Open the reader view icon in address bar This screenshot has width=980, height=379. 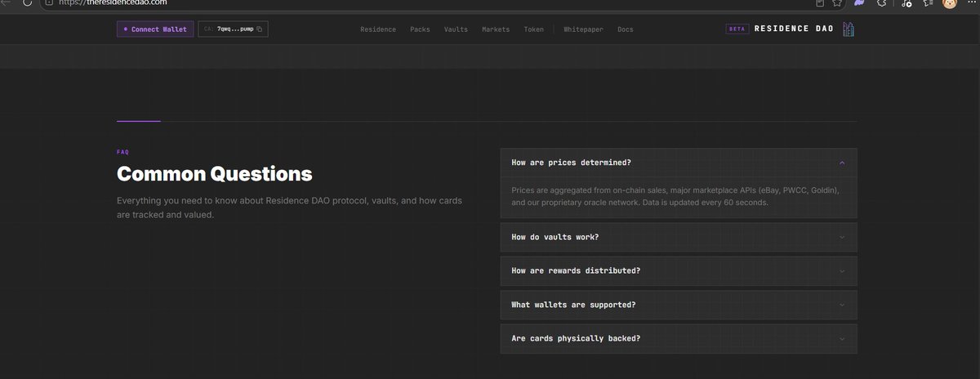click(820, 3)
